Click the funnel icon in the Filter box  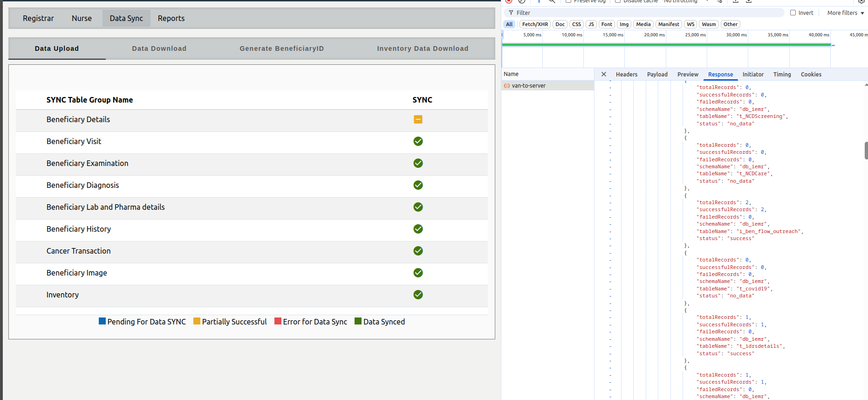pyautogui.click(x=511, y=13)
